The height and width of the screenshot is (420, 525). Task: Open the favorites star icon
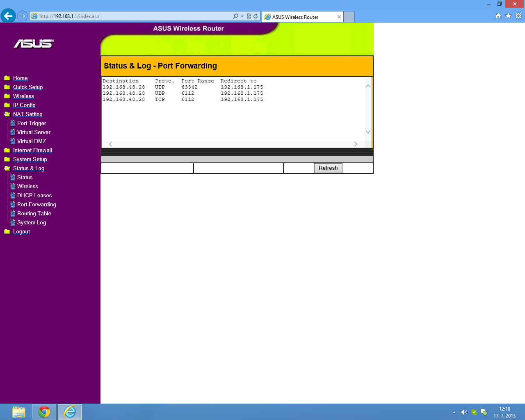click(508, 16)
